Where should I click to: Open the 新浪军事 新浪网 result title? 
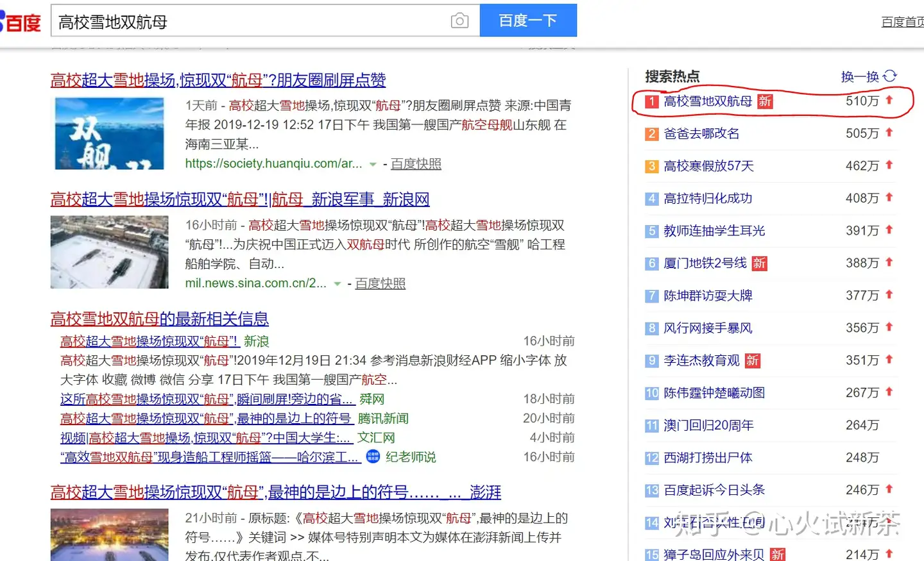240,199
